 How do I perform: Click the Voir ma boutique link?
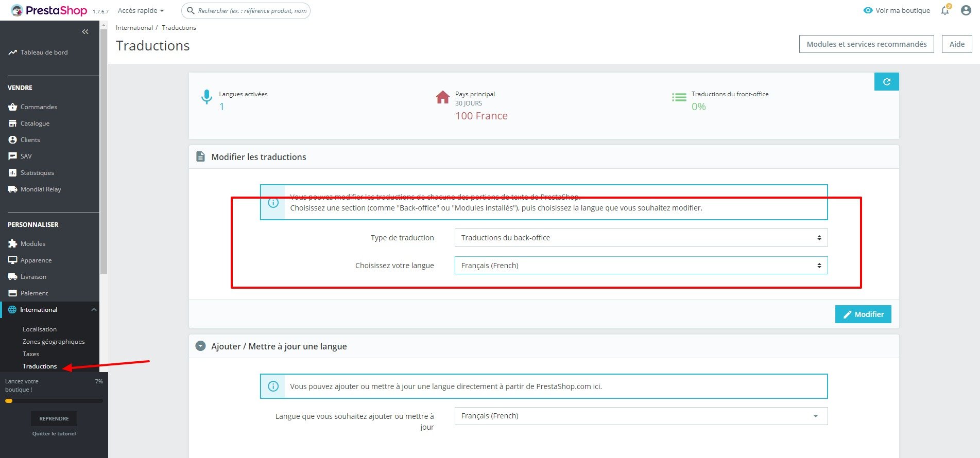tap(897, 10)
